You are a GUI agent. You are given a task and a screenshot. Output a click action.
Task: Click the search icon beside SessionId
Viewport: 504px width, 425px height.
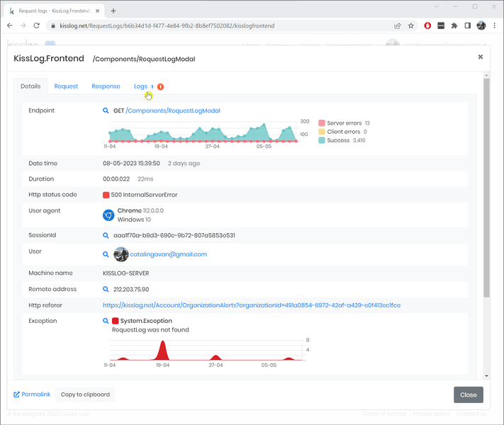point(106,235)
